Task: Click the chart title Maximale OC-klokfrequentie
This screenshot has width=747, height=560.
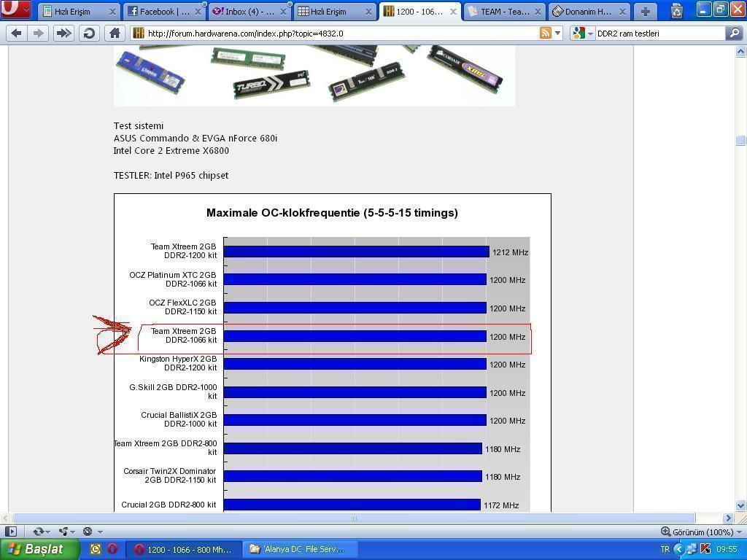Action: 332,213
